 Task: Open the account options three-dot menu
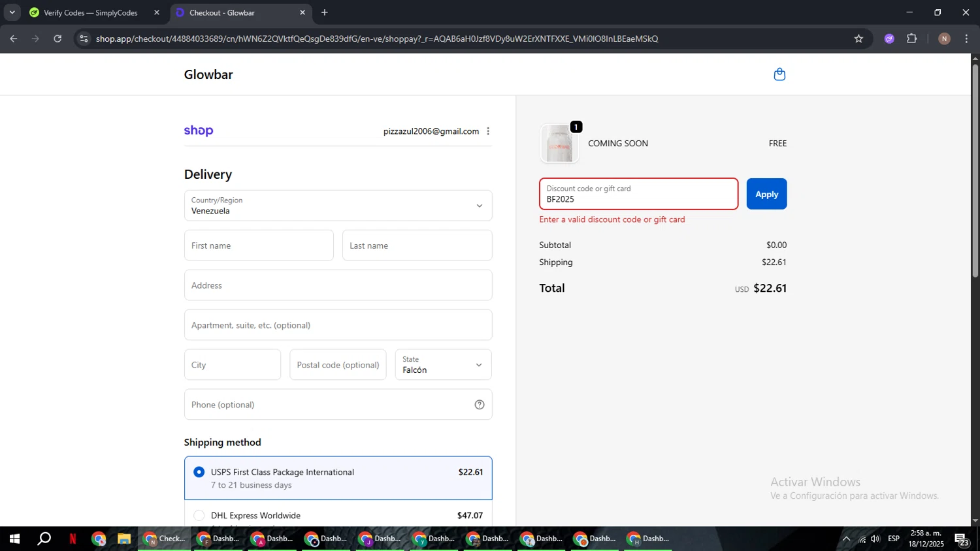pyautogui.click(x=488, y=131)
